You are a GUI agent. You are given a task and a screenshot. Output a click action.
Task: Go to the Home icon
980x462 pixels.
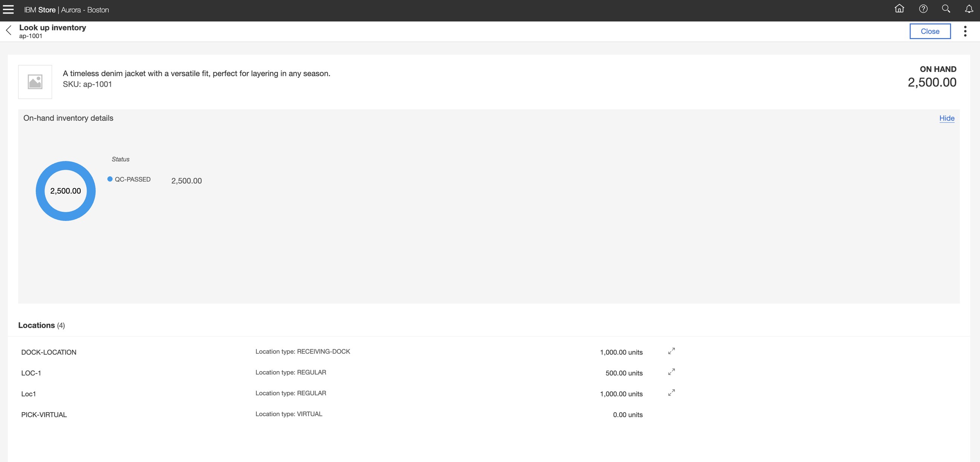(x=899, y=9)
